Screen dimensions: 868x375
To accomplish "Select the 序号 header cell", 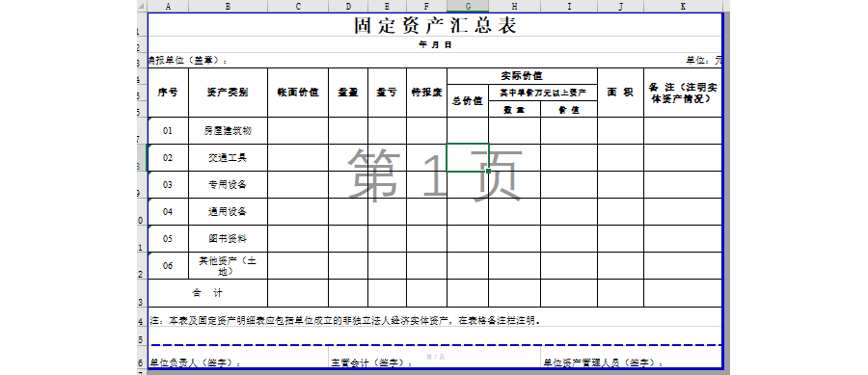I will [168, 93].
